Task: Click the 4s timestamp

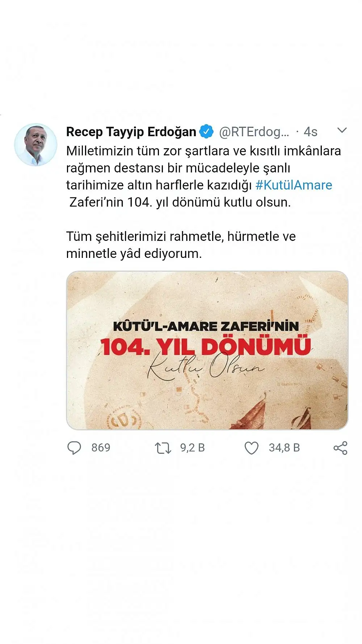Action: (x=310, y=132)
